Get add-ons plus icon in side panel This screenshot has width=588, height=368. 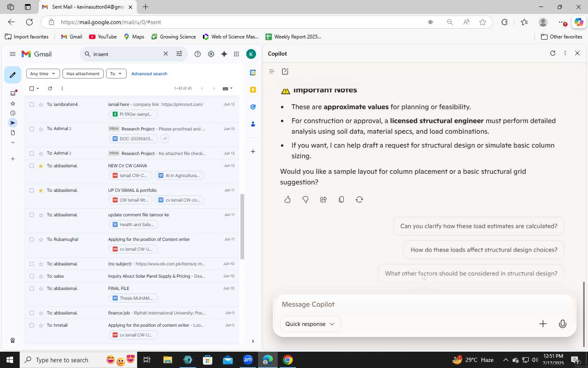253,151
